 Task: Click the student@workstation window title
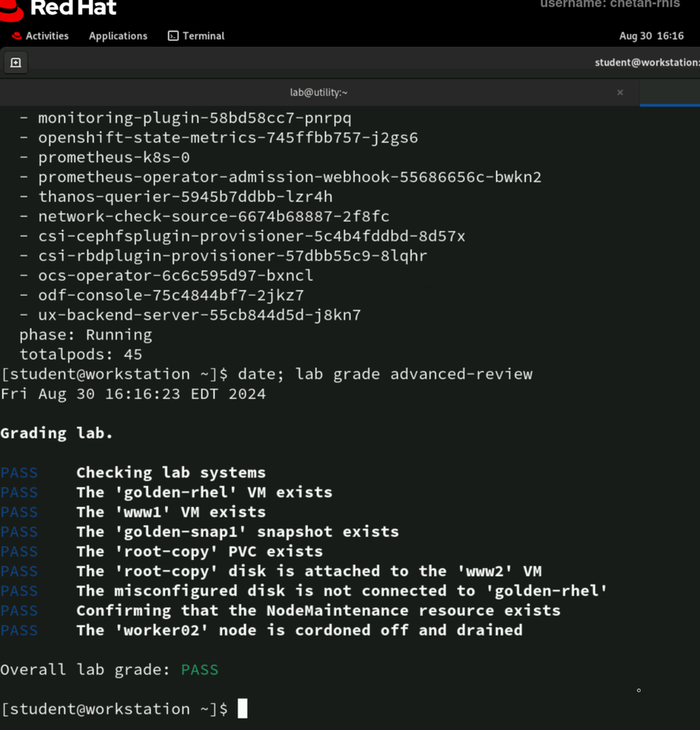pos(647,63)
